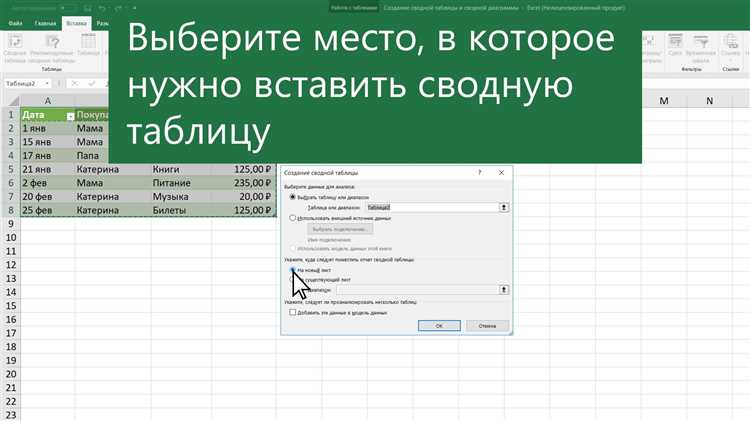Image resolution: width=750 pixels, height=421 pixels.
Task: Select the 'На новый лист' radio button
Action: (293, 270)
